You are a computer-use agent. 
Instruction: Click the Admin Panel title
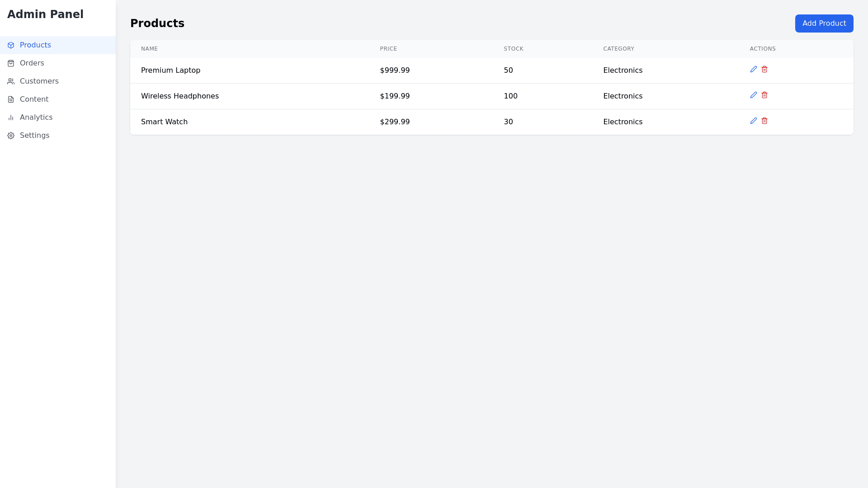tap(45, 14)
